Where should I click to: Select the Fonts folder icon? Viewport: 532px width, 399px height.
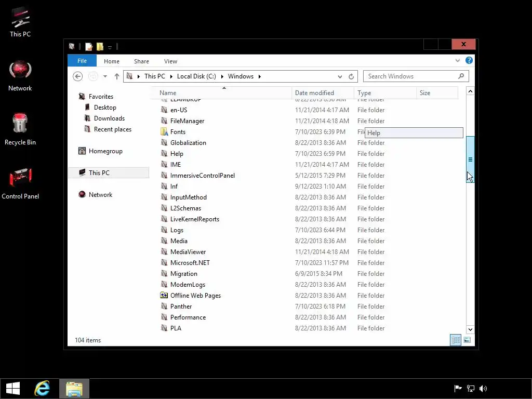(x=164, y=131)
